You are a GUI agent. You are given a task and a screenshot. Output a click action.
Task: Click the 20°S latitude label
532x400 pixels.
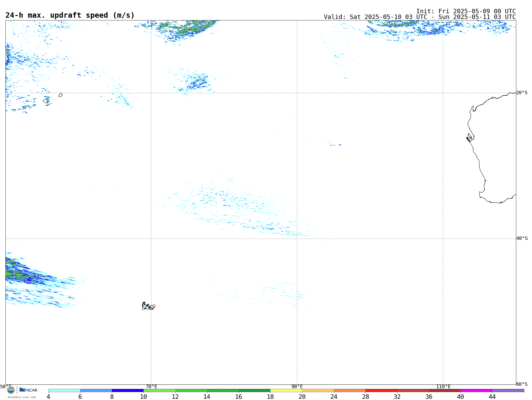[x=522, y=93]
